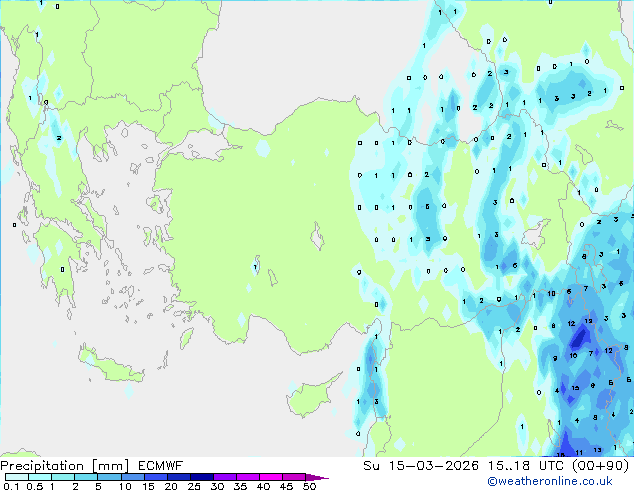
Task: Open the weatheronline.co.uk copyright link
Action: 550,481
